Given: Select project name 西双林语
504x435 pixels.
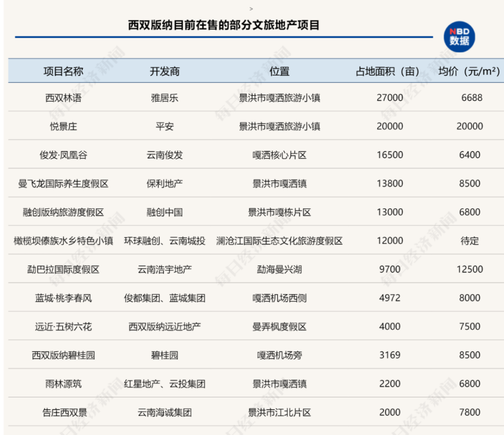Looking at the screenshot, I should [x=64, y=98].
